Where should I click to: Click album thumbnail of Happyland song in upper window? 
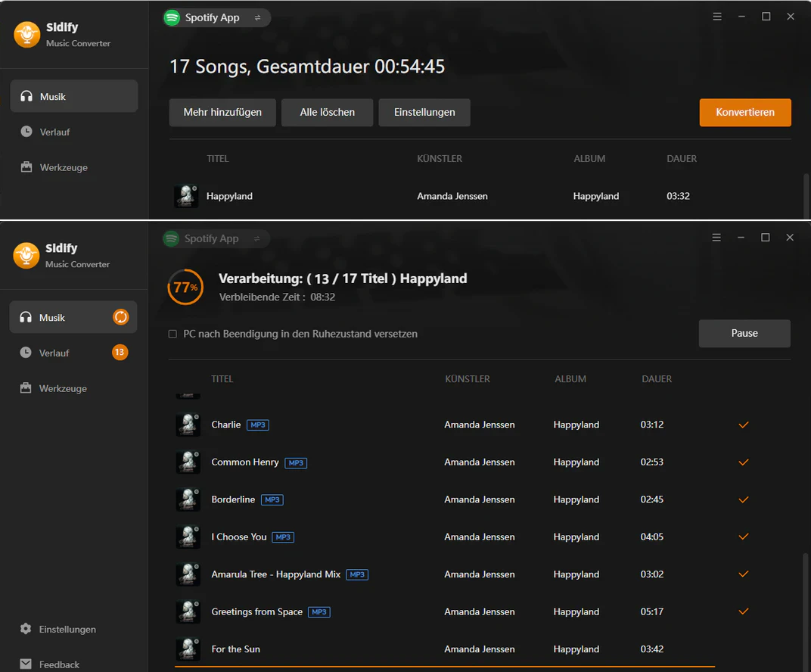point(186,196)
